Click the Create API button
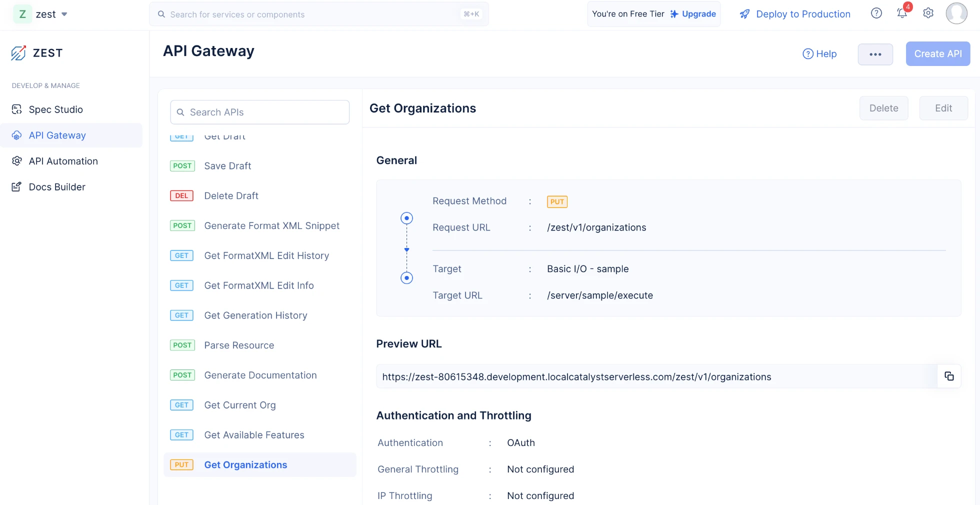980x505 pixels. coord(938,54)
